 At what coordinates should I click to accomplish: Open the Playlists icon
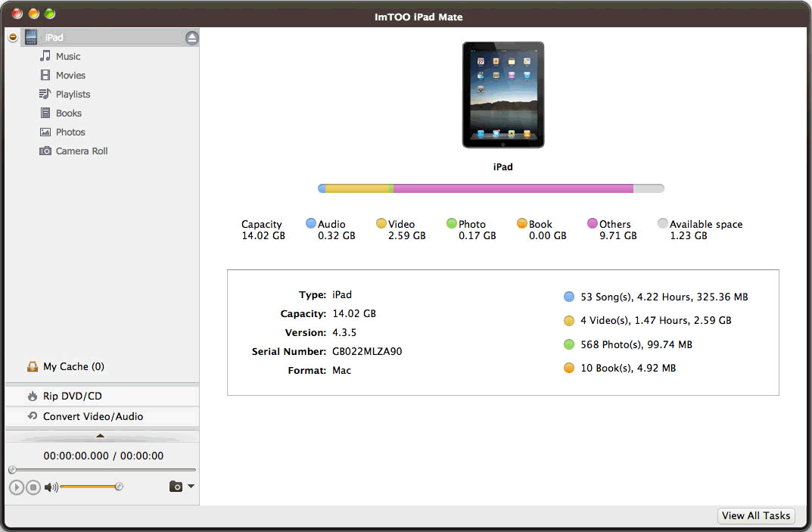[45, 94]
